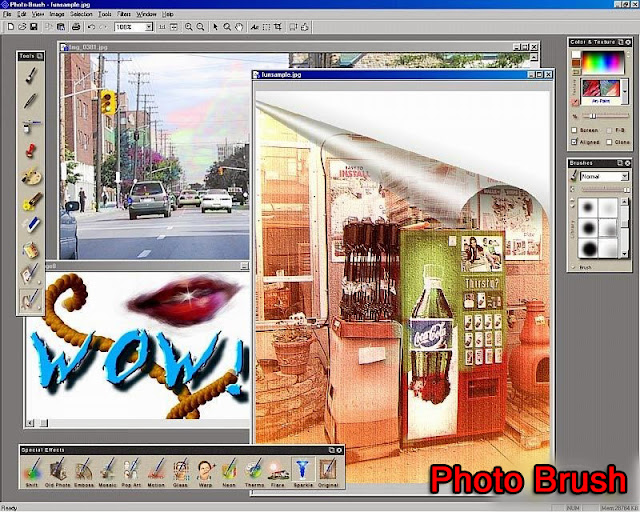Click the Zoom In magnifier icon
Image resolution: width=640 pixels, height=512 pixels.
click(189, 27)
